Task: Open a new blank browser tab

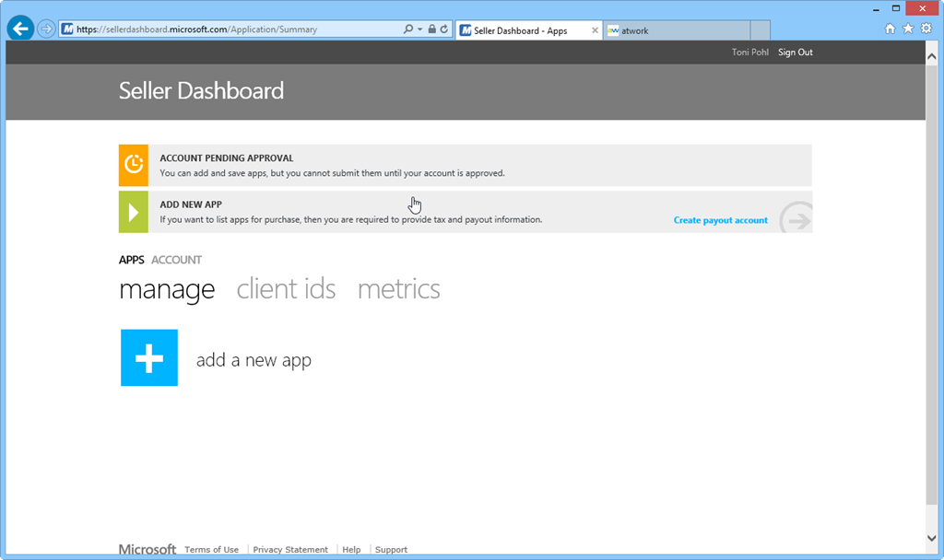Action: tap(761, 30)
